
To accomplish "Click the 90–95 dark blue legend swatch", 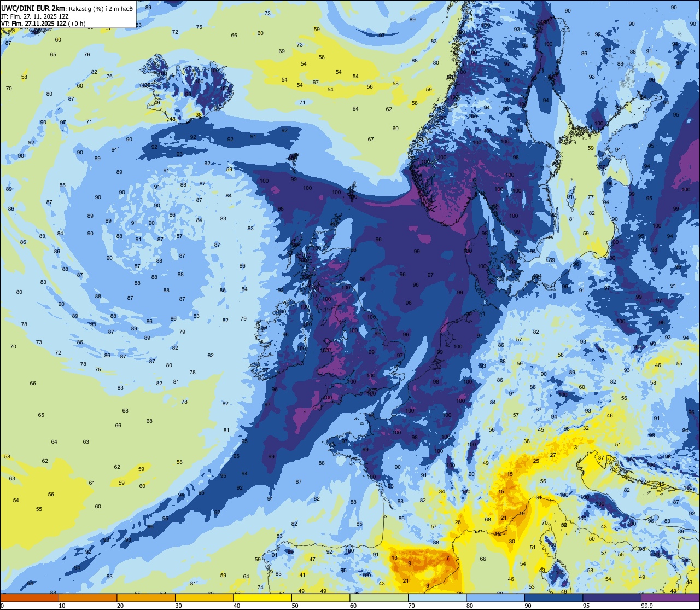I will pyautogui.click(x=553, y=597).
